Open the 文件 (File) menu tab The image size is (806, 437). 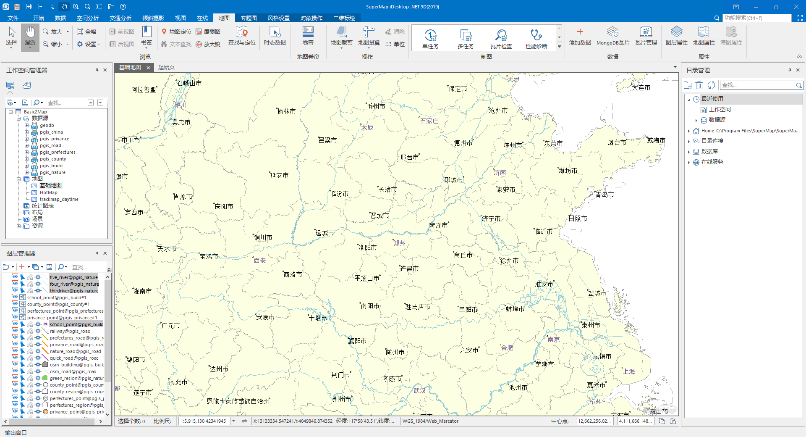click(x=13, y=18)
